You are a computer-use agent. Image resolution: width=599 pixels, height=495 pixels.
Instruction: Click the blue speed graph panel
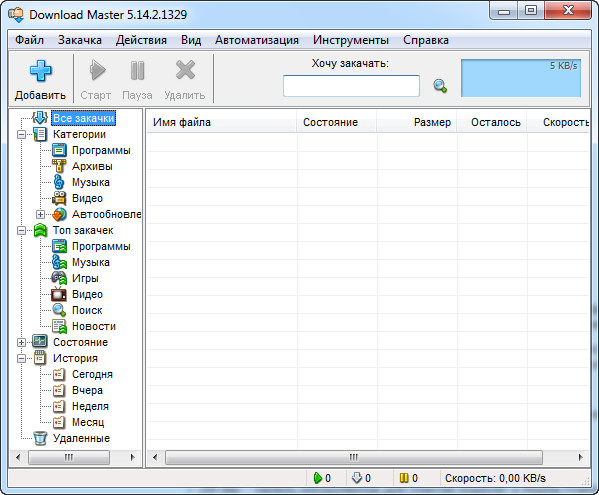pyautogui.click(x=521, y=78)
